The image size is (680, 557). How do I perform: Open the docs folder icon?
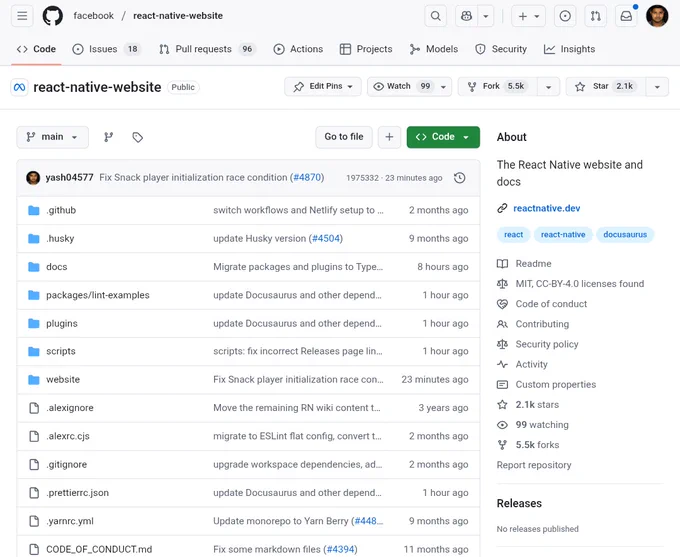(x=34, y=267)
